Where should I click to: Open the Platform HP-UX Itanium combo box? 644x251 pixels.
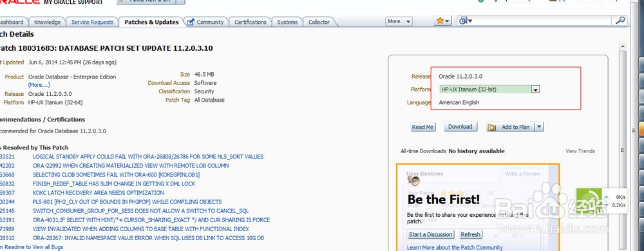point(489,89)
